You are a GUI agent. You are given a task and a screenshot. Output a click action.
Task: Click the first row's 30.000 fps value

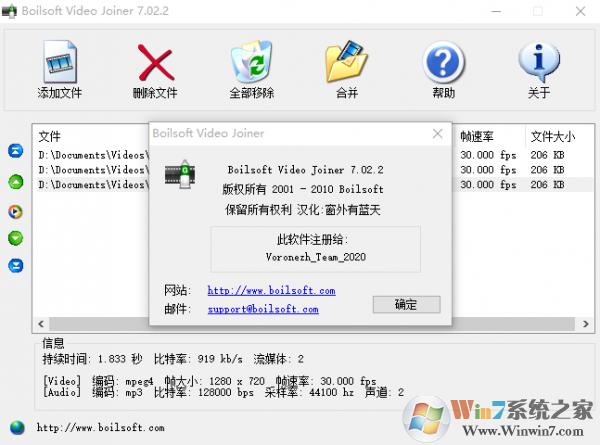point(488,155)
